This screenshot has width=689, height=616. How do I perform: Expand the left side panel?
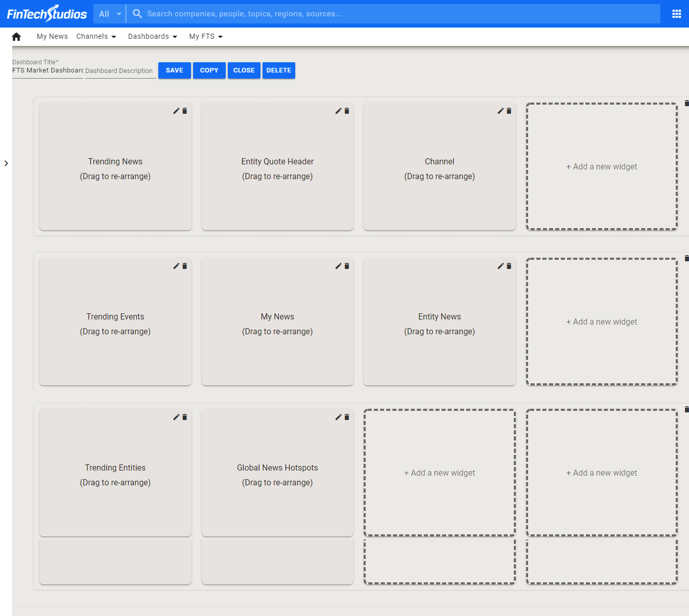pos(6,163)
